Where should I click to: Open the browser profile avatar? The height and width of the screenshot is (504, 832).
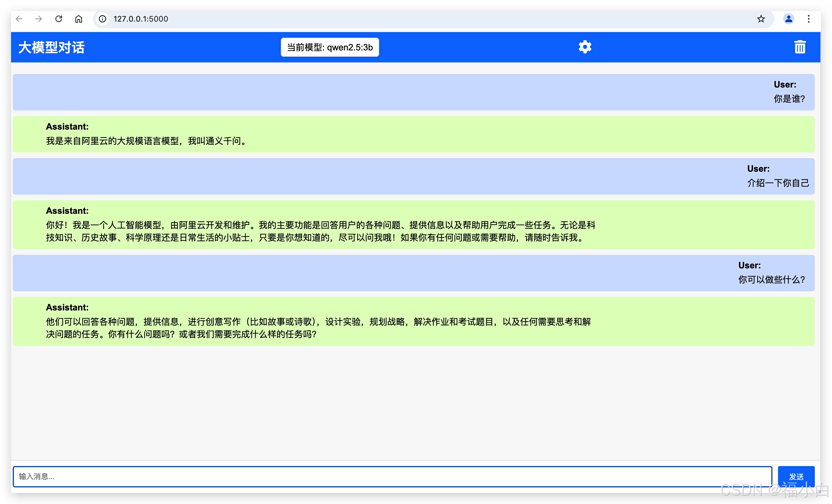789,19
